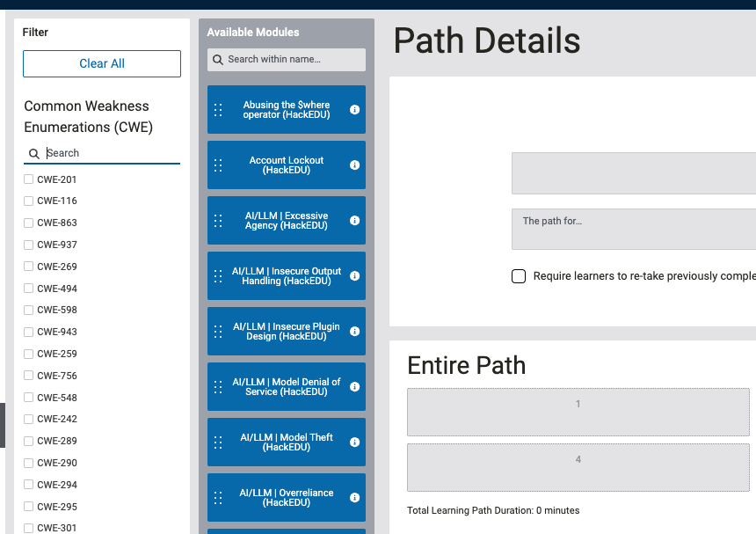View info icon on Excessive Agency module

354,221
